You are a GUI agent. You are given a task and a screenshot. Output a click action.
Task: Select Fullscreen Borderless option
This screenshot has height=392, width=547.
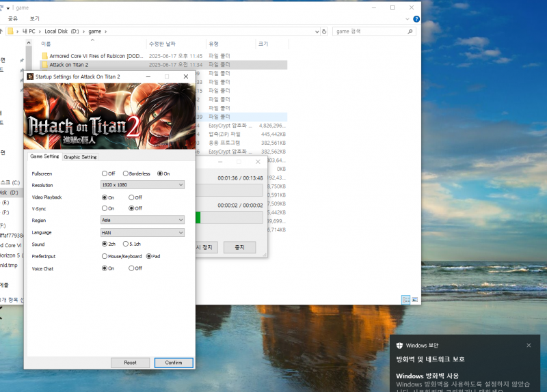[125, 173]
